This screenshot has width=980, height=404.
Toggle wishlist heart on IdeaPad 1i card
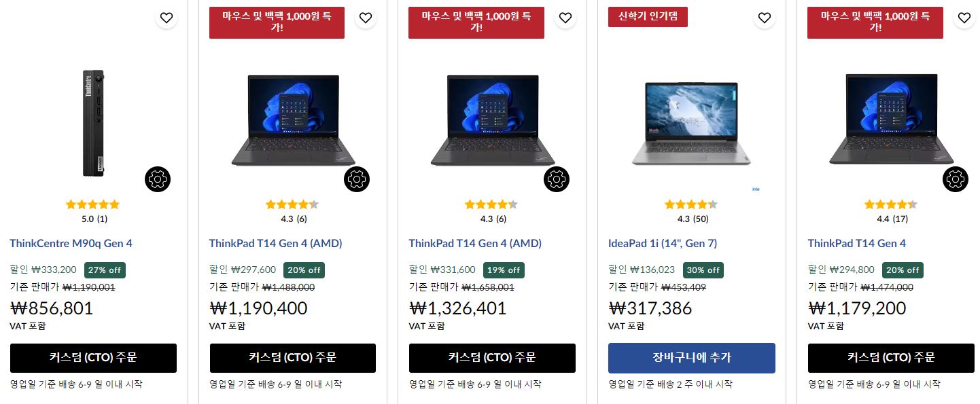(x=765, y=18)
